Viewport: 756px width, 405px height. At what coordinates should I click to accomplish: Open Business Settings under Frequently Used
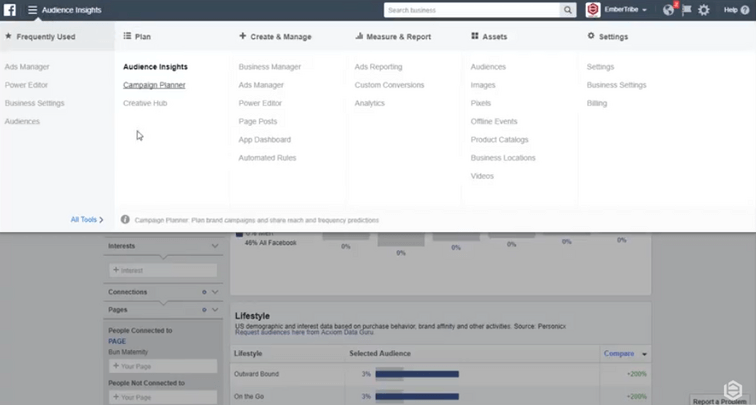pos(34,103)
